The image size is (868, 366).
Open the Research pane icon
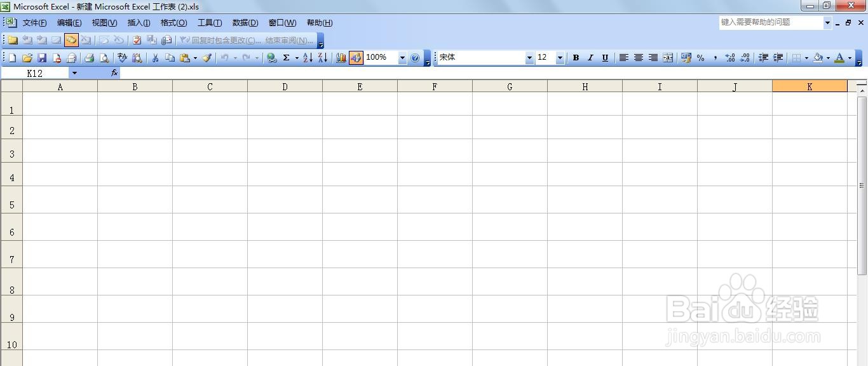[137, 58]
